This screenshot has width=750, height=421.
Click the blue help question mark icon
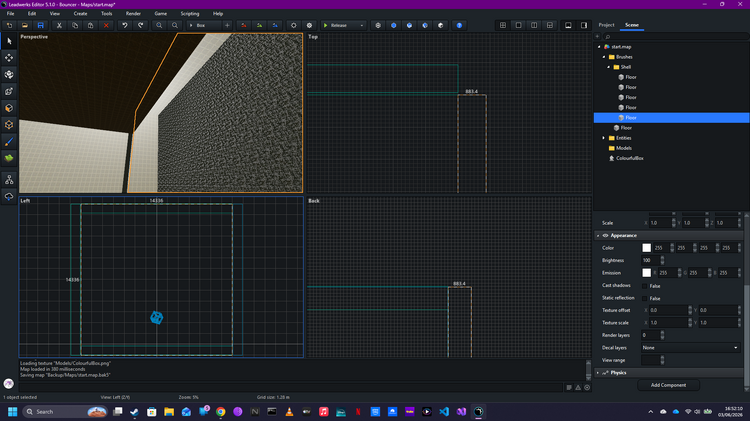tap(459, 25)
